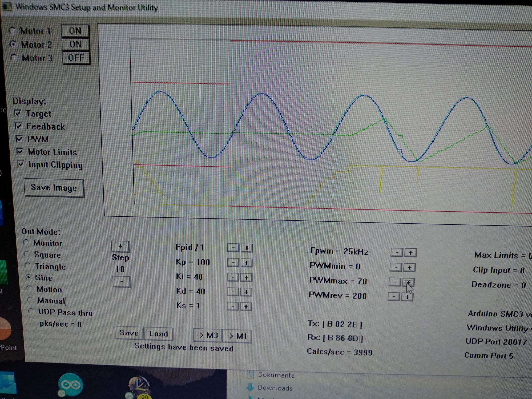This screenshot has width=532, height=399.
Task: Select UDP Pass thru out mode
Action: click(x=31, y=311)
